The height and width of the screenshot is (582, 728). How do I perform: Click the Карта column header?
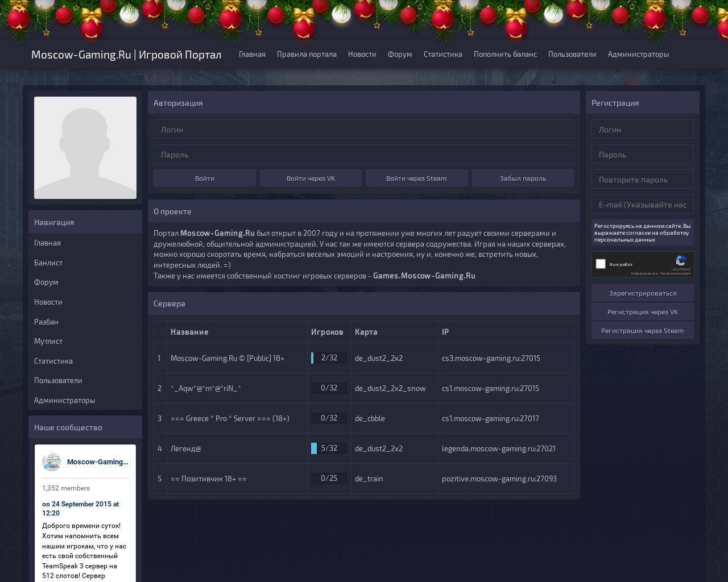pyautogui.click(x=366, y=332)
